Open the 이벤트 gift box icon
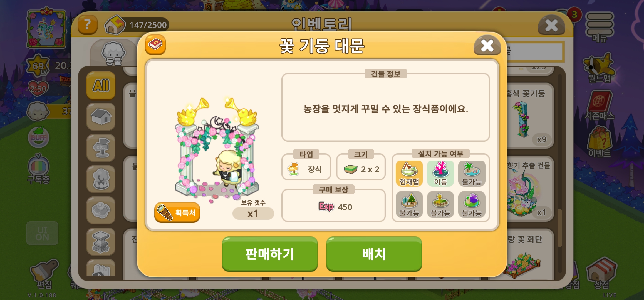 599,142
